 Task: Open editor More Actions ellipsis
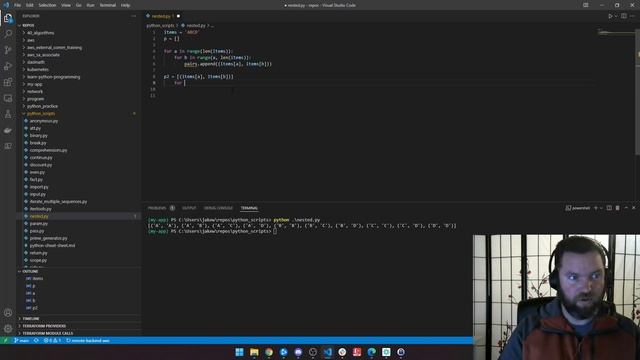tap(633, 16)
